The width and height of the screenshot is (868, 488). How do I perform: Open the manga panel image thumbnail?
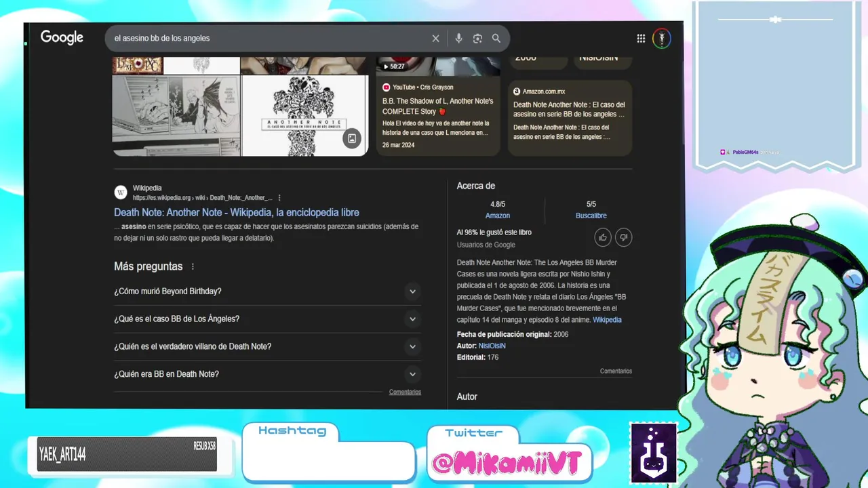[176, 116]
